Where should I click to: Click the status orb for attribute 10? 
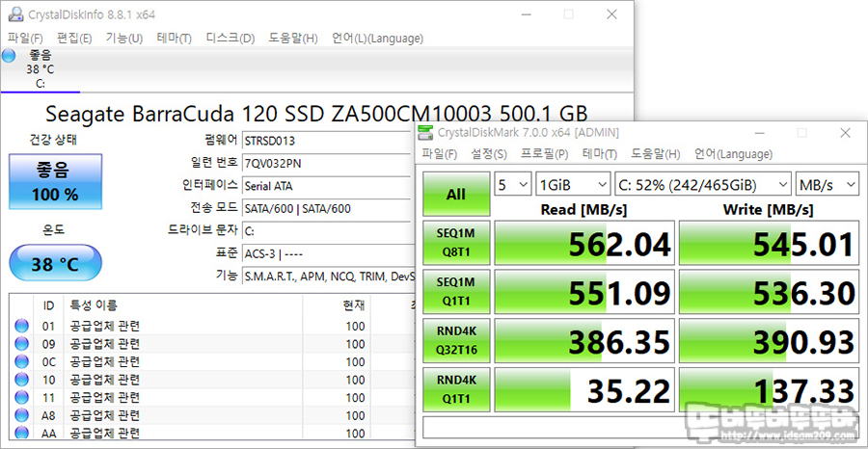pyautogui.click(x=21, y=380)
